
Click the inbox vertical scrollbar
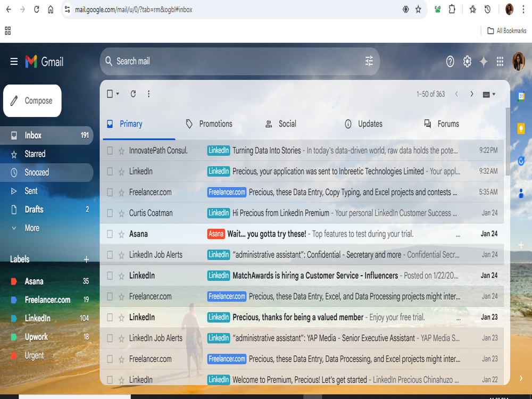pos(508,142)
